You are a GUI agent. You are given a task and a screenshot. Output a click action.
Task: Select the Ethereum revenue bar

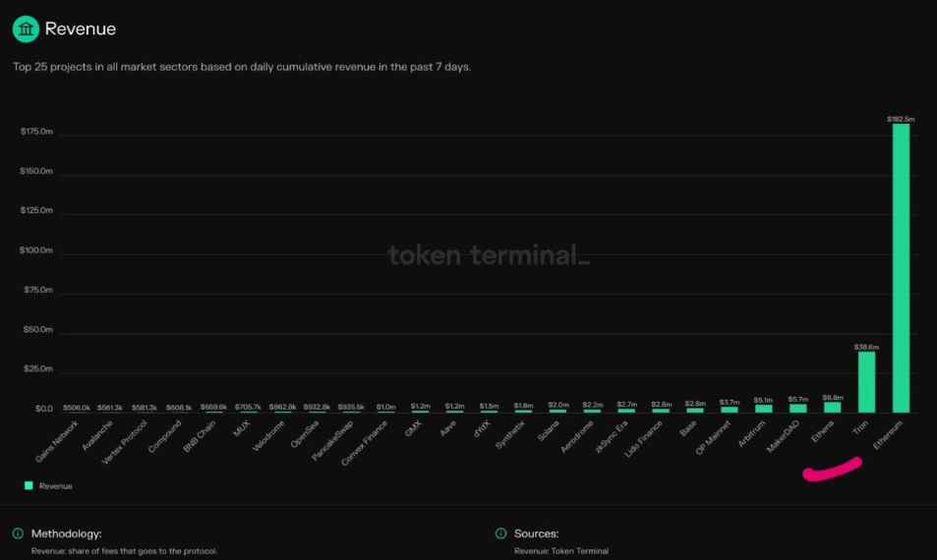(901, 267)
